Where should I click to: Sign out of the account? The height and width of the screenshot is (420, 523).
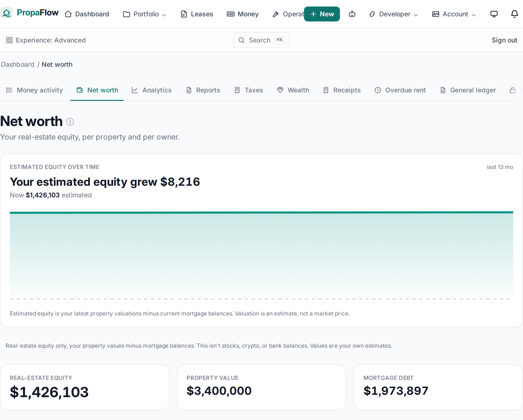coord(504,40)
